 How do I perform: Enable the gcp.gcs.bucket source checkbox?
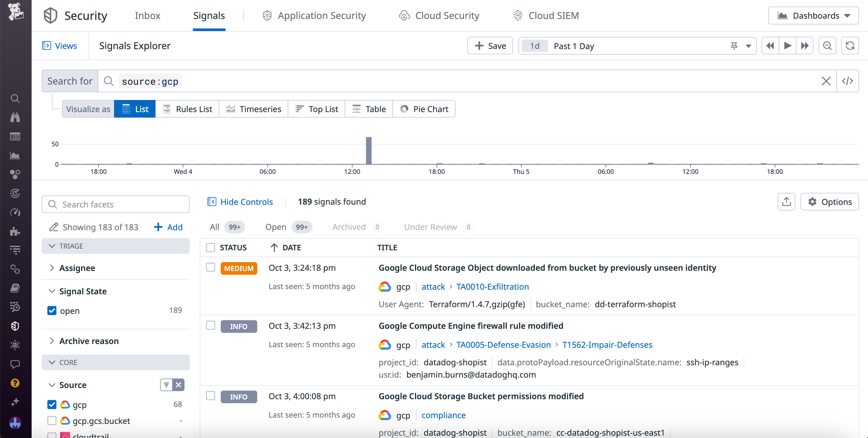pos(52,421)
